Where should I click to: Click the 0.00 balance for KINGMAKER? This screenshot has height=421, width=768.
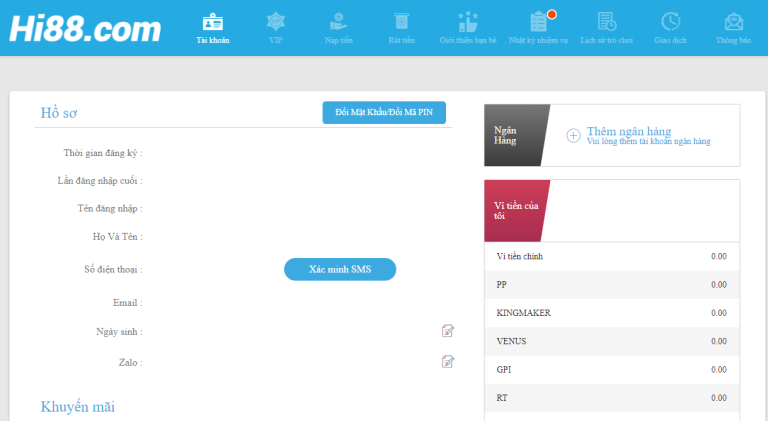click(719, 313)
